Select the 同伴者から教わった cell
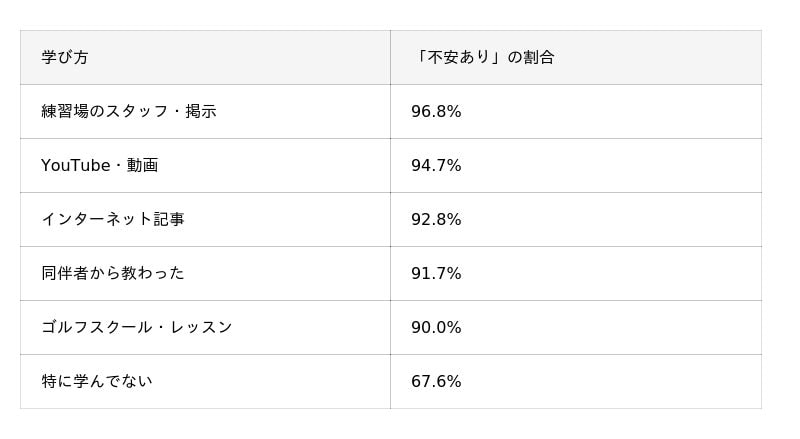The image size is (800, 439). [112, 274]
